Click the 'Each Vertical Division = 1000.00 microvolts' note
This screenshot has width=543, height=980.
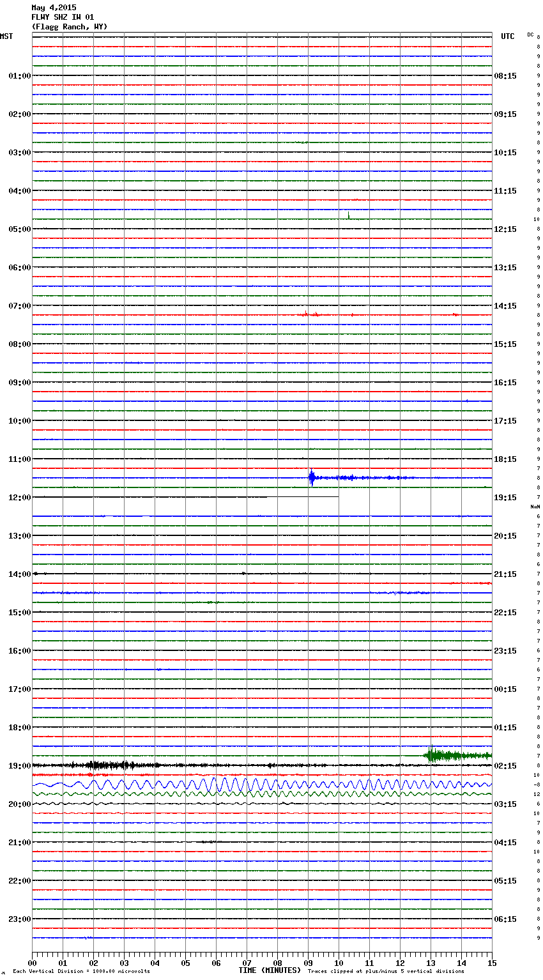point(81,972)
